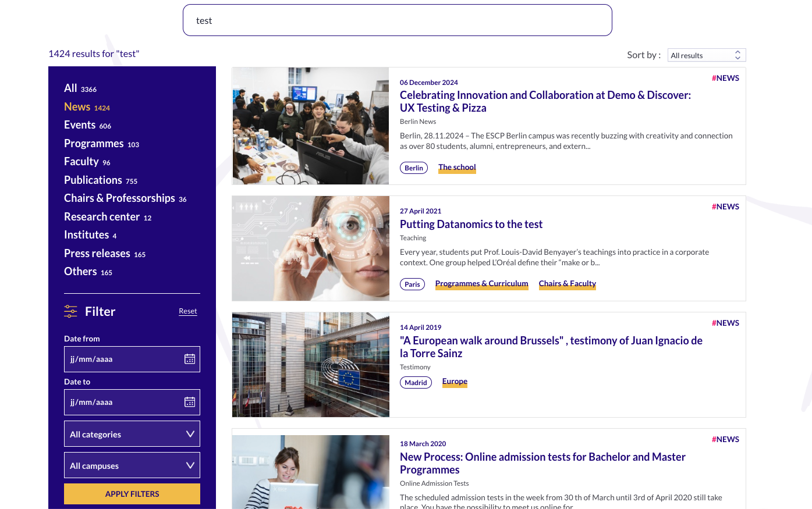Screen dimensions: 812x509
Task: Click the Madrid campus tag
Action: 416,383
